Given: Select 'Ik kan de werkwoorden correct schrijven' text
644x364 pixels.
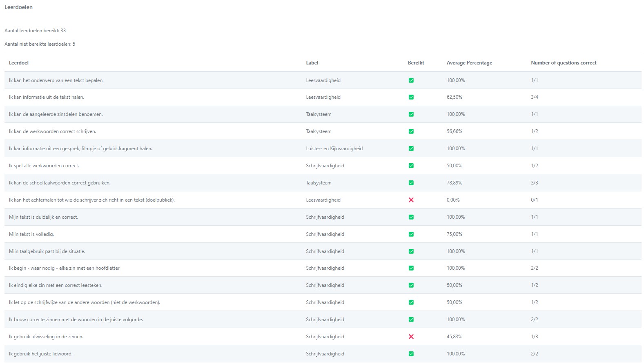Looking at the screenshot, I should [x=52, y=131].
